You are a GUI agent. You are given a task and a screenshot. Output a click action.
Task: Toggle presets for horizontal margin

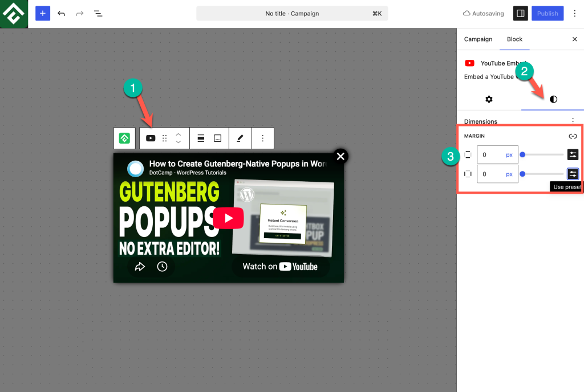(x=573, y=174)
